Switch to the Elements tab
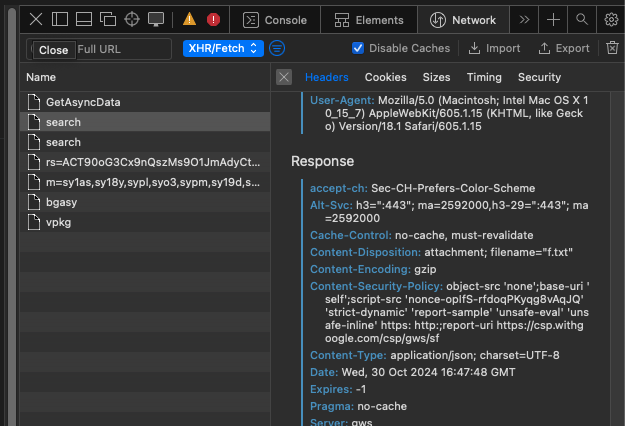 point(369,20)
